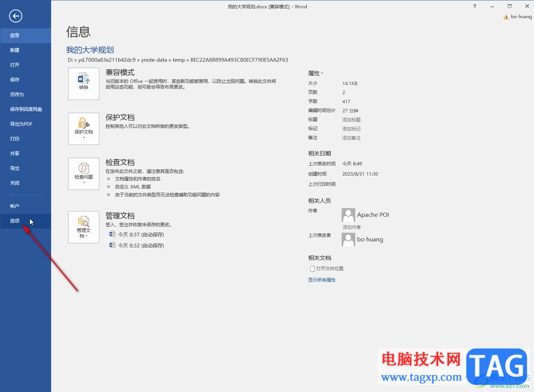Screen dimensions: 534x392
Task: Click the last-modifier name bo huang in Related People
Action: tap(370, 240)
